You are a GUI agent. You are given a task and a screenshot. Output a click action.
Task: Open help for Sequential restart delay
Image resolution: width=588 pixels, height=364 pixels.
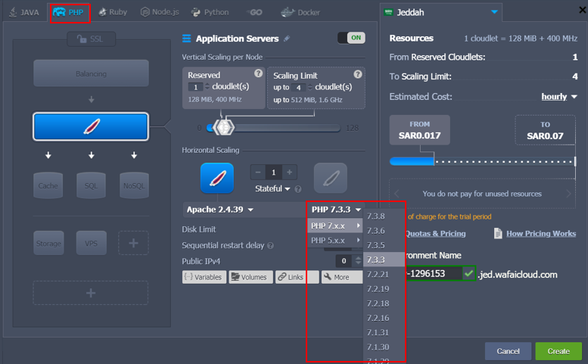[x=270, y=246]
